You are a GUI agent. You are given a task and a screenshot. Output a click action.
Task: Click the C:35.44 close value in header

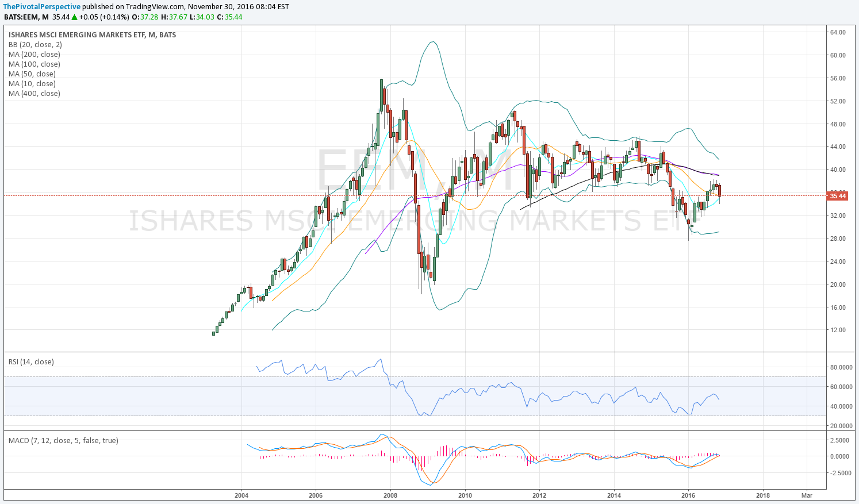[229, 17]
